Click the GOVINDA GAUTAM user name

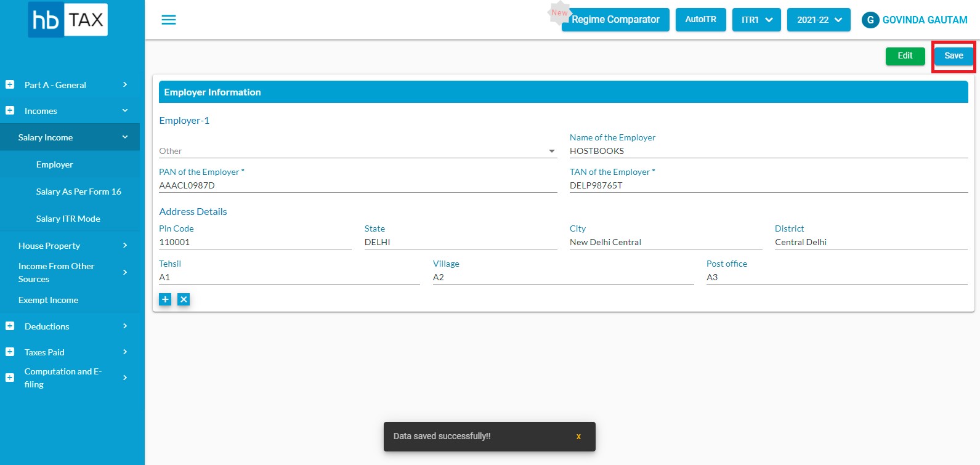[925, 20]
